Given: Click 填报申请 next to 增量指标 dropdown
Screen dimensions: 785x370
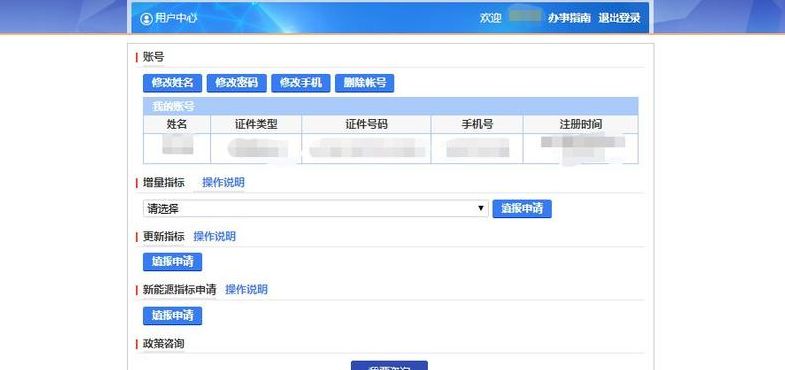Looking at the screenshot, I should click(522, 209).
